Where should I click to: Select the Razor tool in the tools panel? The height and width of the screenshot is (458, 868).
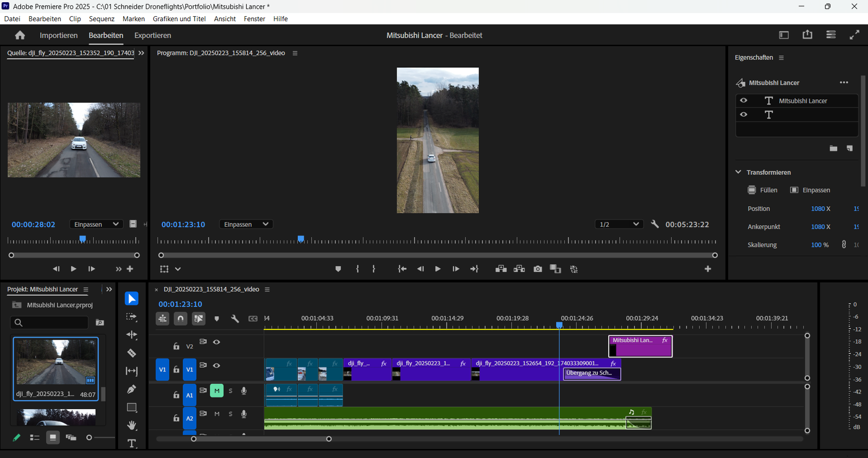click(132, 353)
